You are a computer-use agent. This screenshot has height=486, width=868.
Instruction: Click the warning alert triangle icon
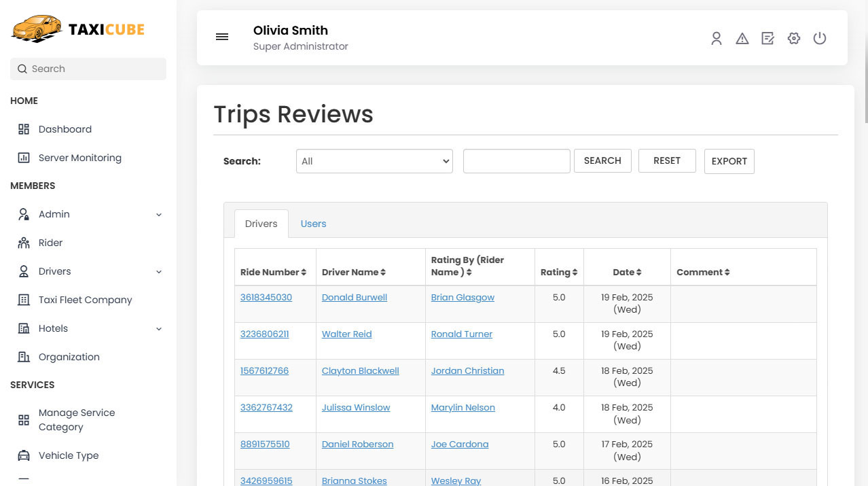pyautogui.click(x=742, y=39)
